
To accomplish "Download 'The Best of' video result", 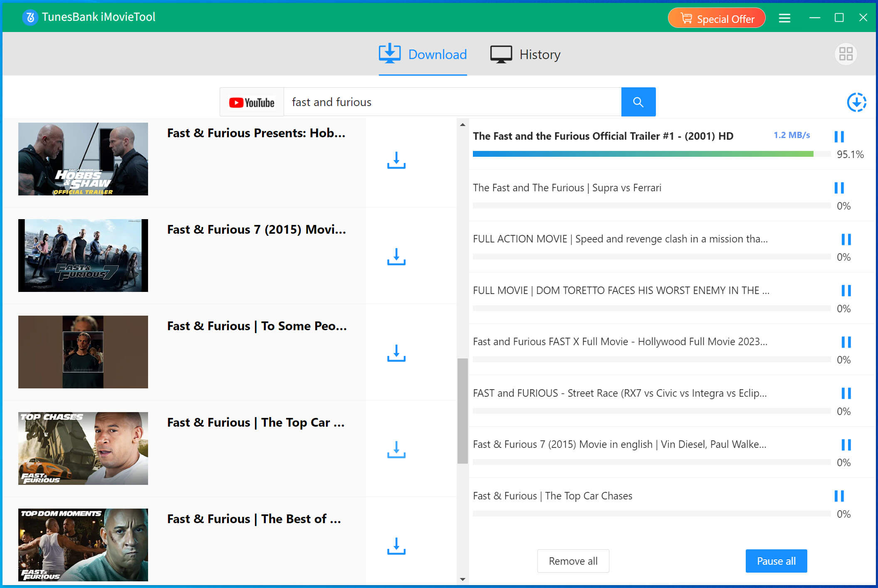I will [x=396, y=546].
